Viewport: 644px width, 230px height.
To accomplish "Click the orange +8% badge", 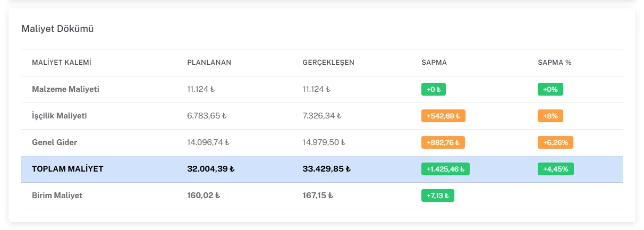I will pyautogui.click(x=550, y=116).
